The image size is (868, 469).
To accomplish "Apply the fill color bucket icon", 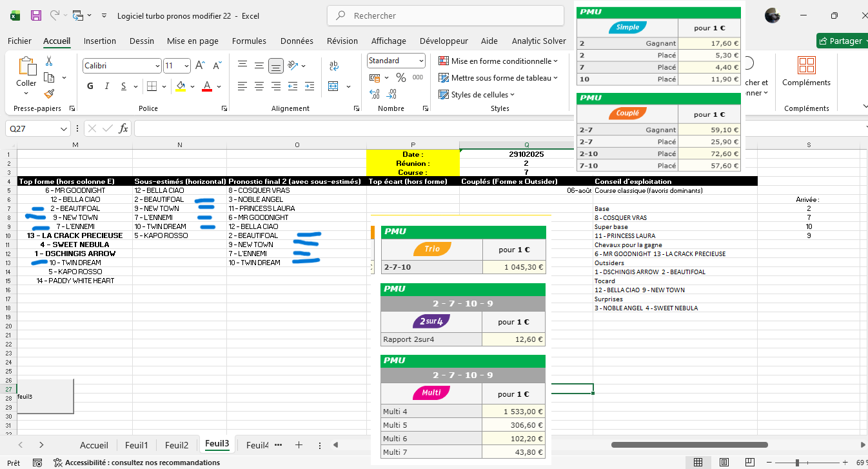I will pyautogui.click(x=181, y=86).
